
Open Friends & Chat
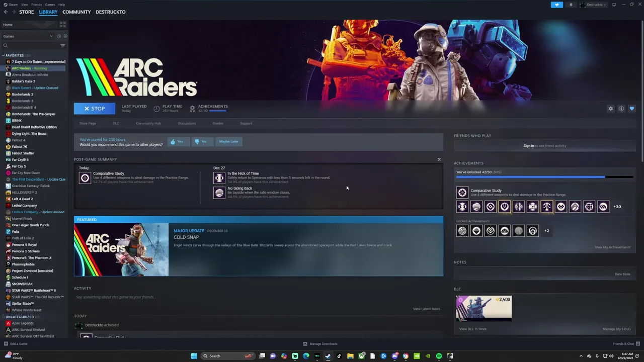click(x=626, y=344)
